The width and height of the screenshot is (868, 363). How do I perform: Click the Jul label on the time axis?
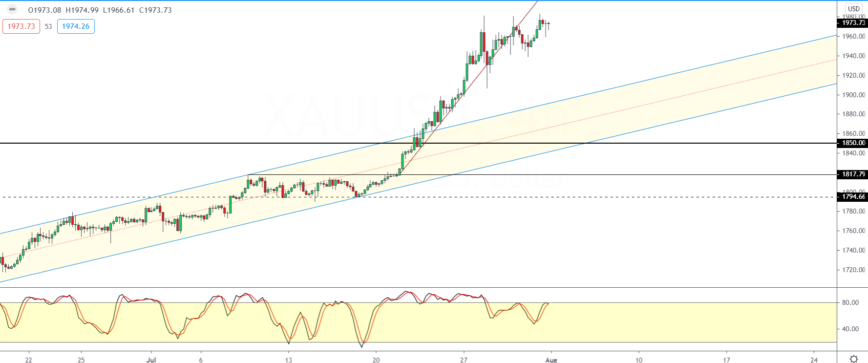pyautogui.click(x=151, y=360)
